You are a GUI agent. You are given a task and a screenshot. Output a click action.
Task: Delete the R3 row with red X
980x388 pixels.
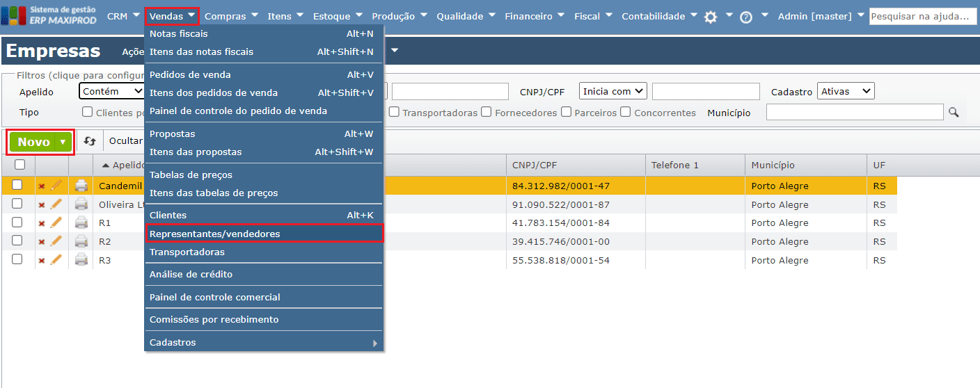41,260
